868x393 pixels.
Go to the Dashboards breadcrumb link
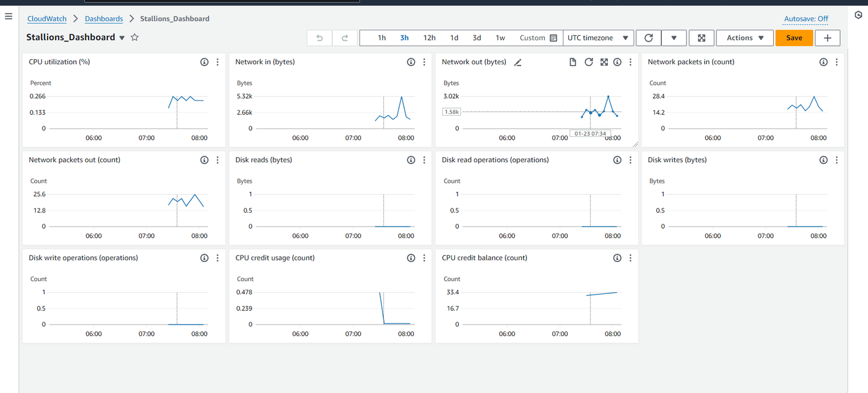pos(104,19)
